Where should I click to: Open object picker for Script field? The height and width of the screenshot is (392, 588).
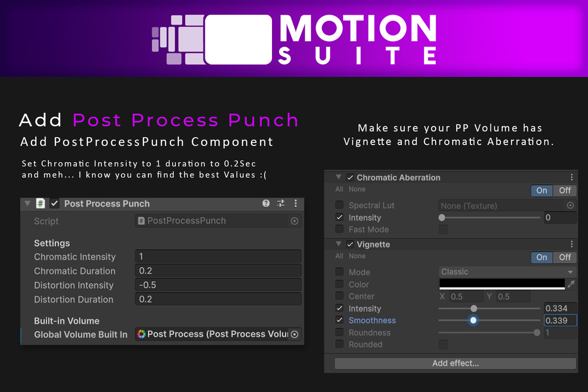pyautogui.click(x=294, y=221)
